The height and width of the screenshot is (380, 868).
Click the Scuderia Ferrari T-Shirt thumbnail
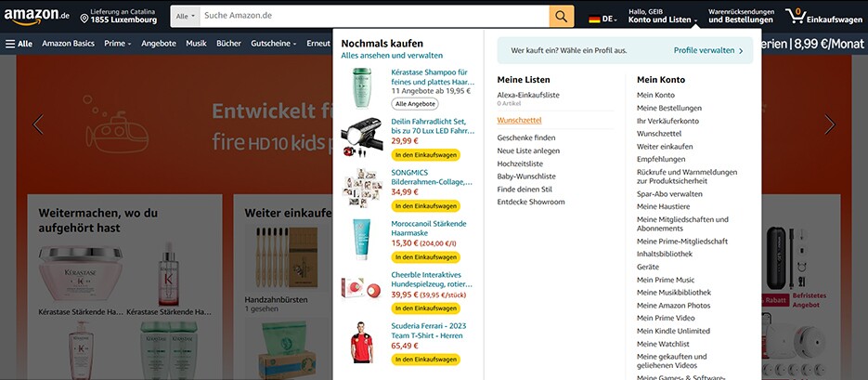362,342
